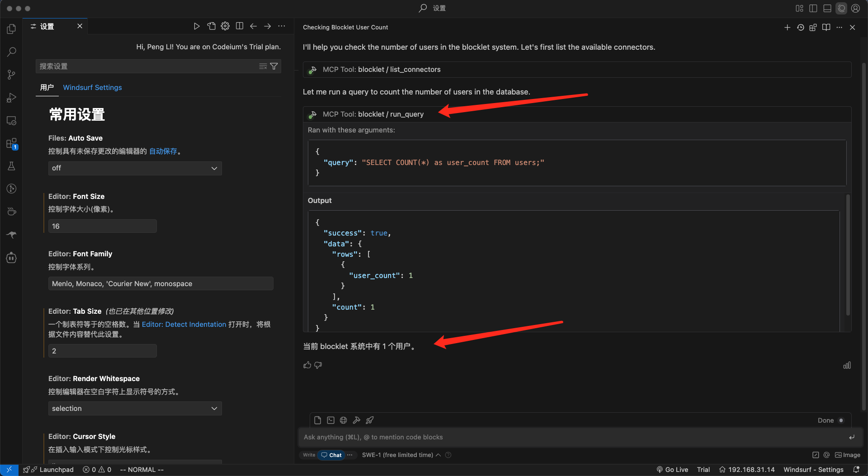Expand the SWE-1 model selector

point(401,455)
